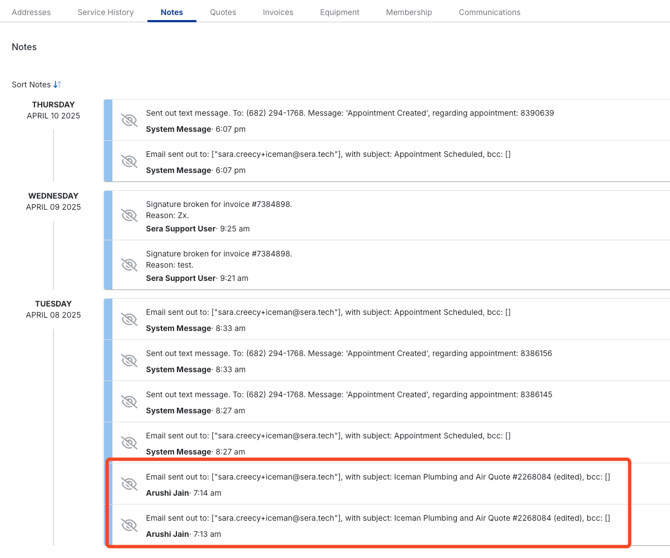Toggle visibility of signature broken note, Reason Zx

(x=129, y=215)
